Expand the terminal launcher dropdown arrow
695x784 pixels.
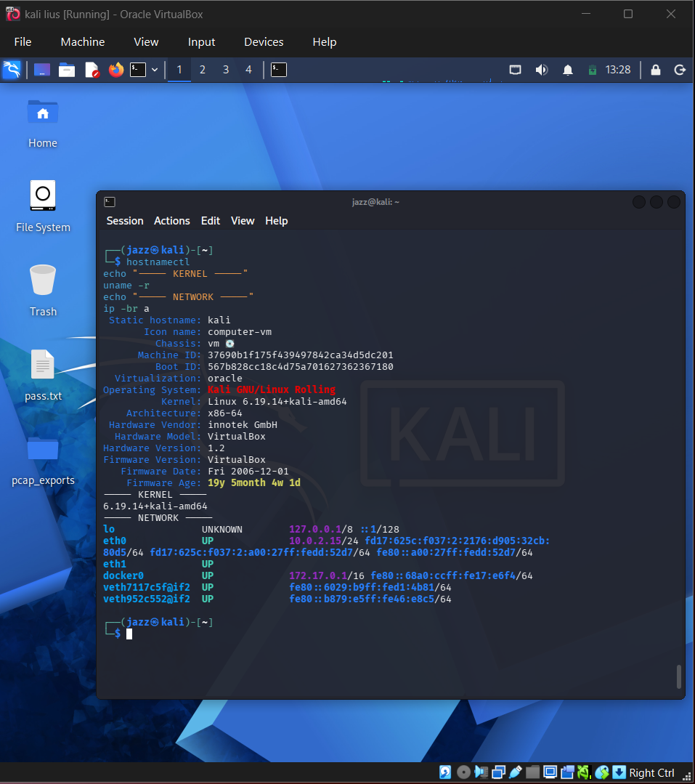point(155,70)
